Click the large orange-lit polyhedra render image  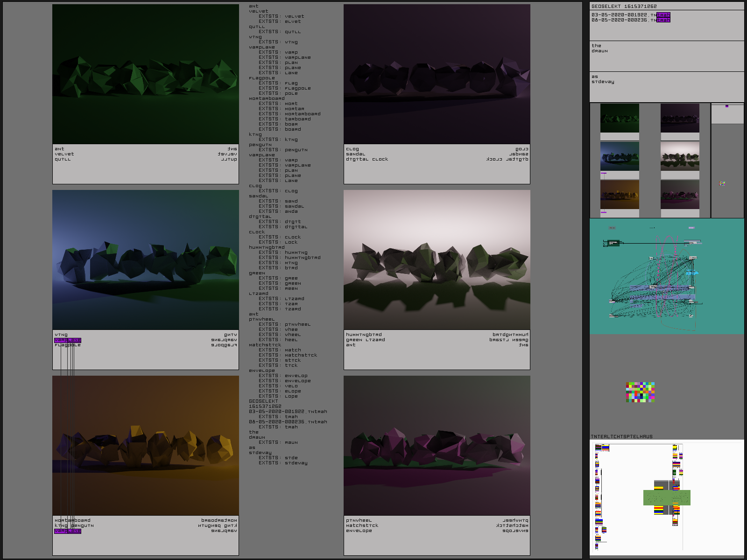tap(146, 445)
